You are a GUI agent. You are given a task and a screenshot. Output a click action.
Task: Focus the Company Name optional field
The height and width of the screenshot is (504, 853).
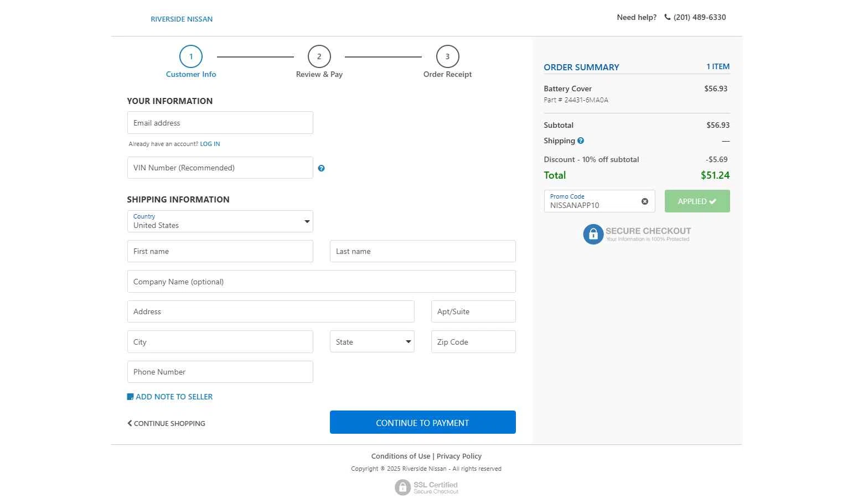pyautogui.click(x=322, y=282)
